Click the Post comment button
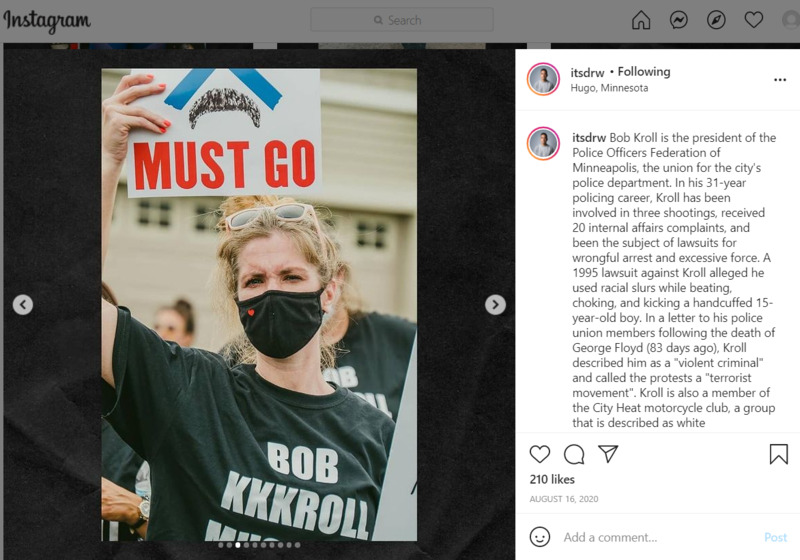800x560 pixels. pyautogui.click(x=776, y=537)
